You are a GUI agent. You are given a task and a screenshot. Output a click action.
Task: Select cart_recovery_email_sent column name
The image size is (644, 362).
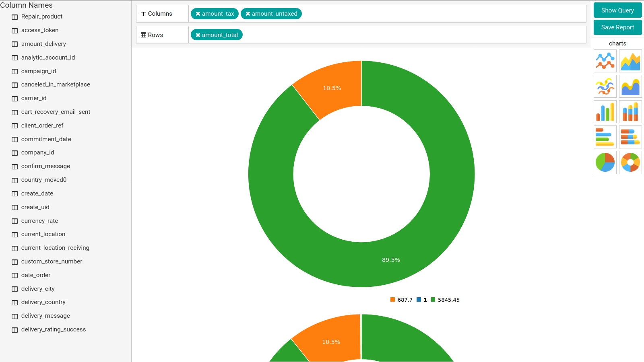pos(56,112)
